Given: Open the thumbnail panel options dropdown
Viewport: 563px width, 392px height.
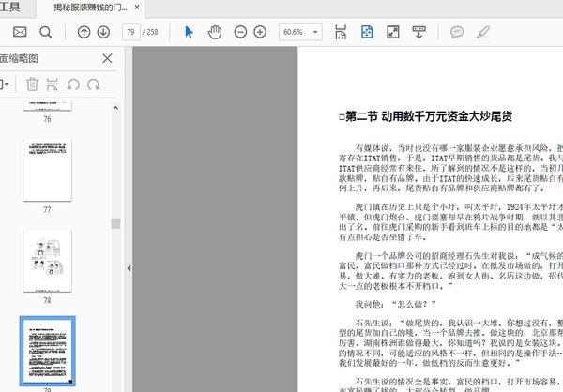Looking at the screenshot, I should click(x=6, y=84).
